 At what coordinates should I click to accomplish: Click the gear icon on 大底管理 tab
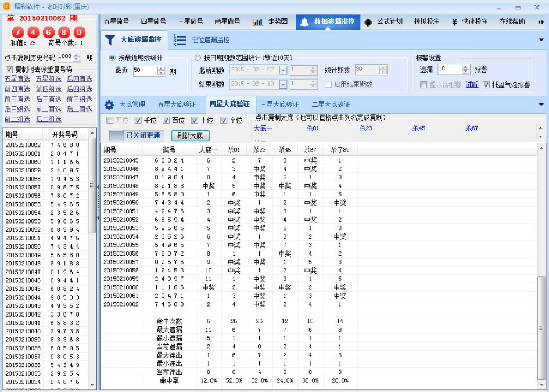pos(110,105)
